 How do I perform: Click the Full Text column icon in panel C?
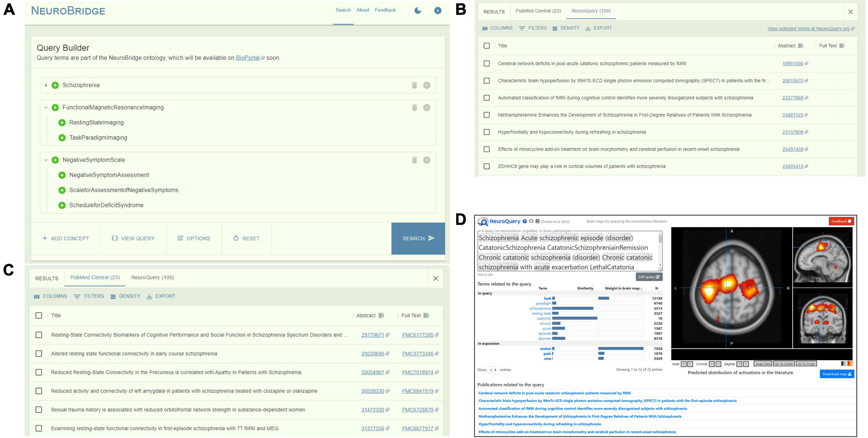426,316
